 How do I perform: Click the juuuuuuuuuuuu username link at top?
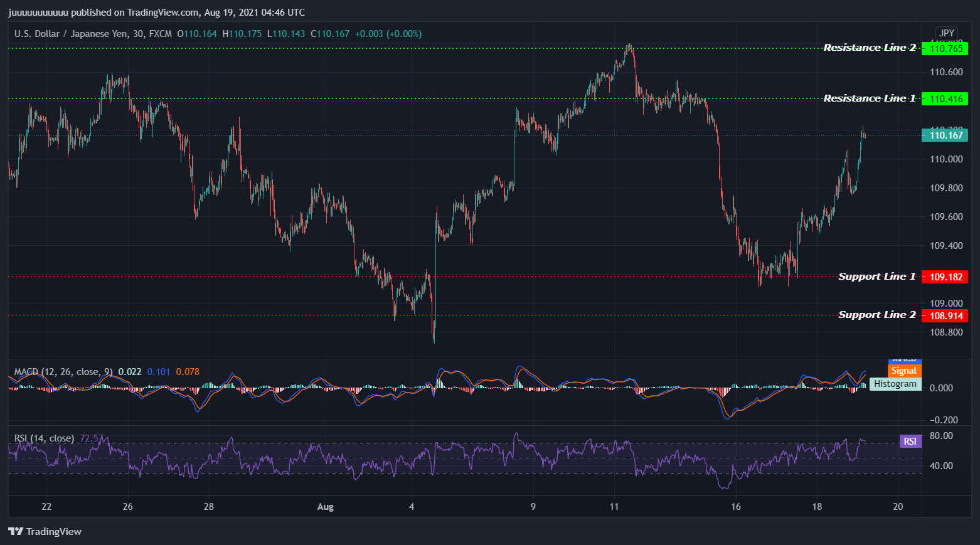click(x=38, y=12)
